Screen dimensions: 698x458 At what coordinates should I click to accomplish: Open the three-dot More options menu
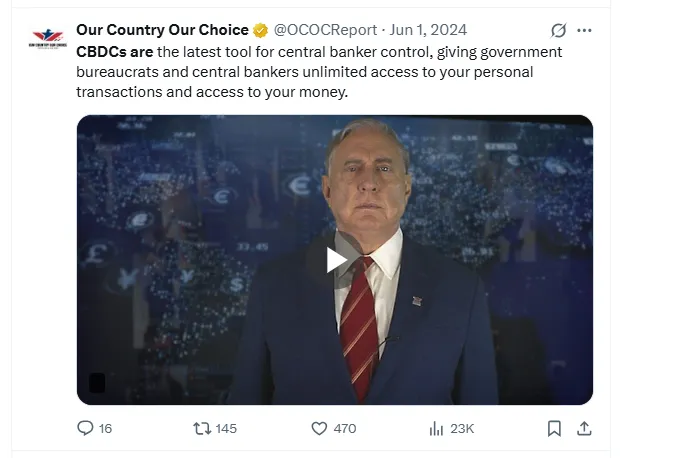(x=585, y=30)
